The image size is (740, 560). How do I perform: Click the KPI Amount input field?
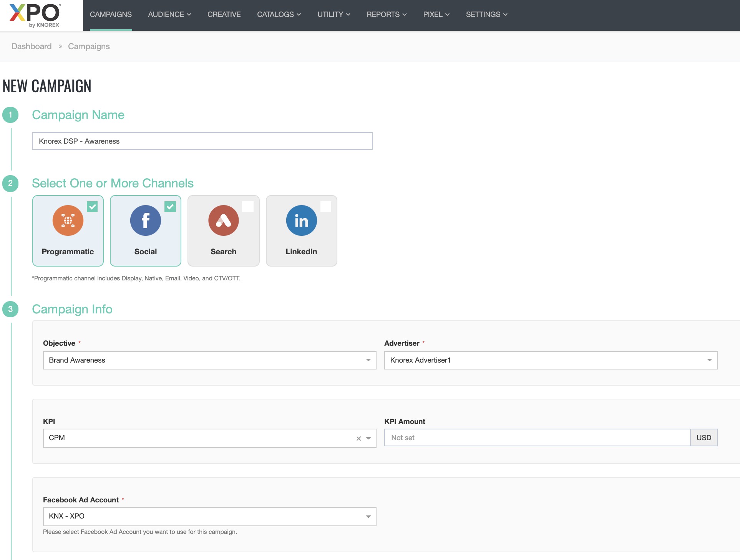point(537,437)
